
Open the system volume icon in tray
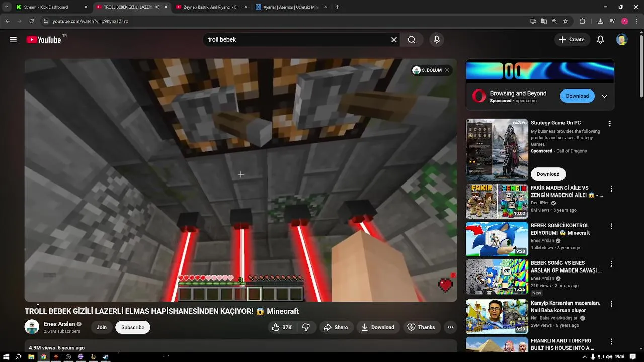pos(609,357)
